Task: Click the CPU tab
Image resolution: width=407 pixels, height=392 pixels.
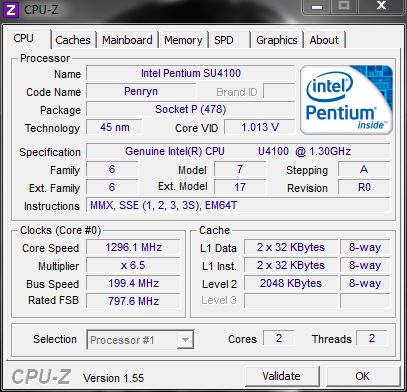Action: 29,39
